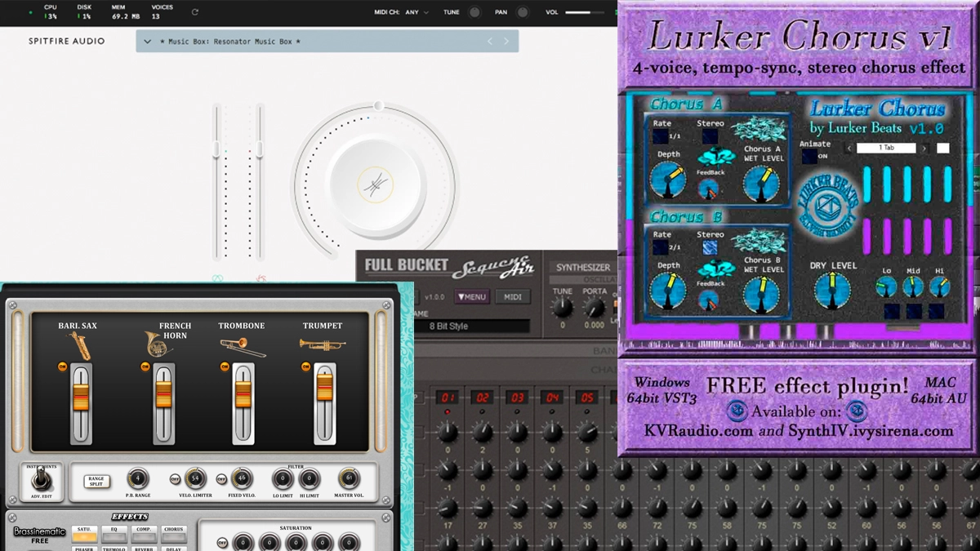Click the Range Split button
Screen dimensions: 980x551
tap(97, 482)
